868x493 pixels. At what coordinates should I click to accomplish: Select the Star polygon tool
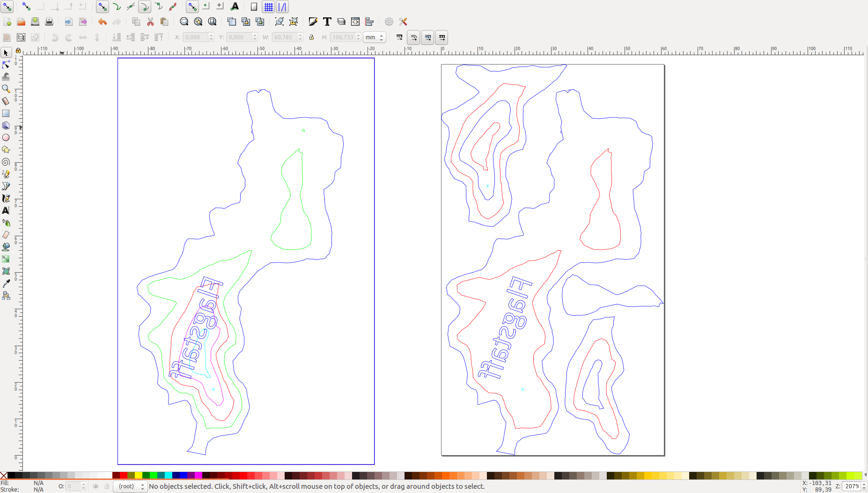(6, 150)
